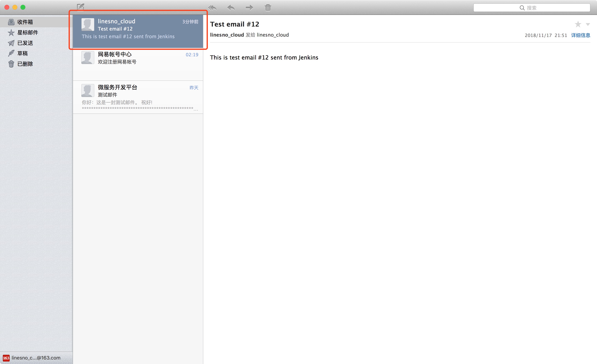Star the Test email #12 message
The height and width of the screenshot is (364, 597).
click(x=578, y=24)
